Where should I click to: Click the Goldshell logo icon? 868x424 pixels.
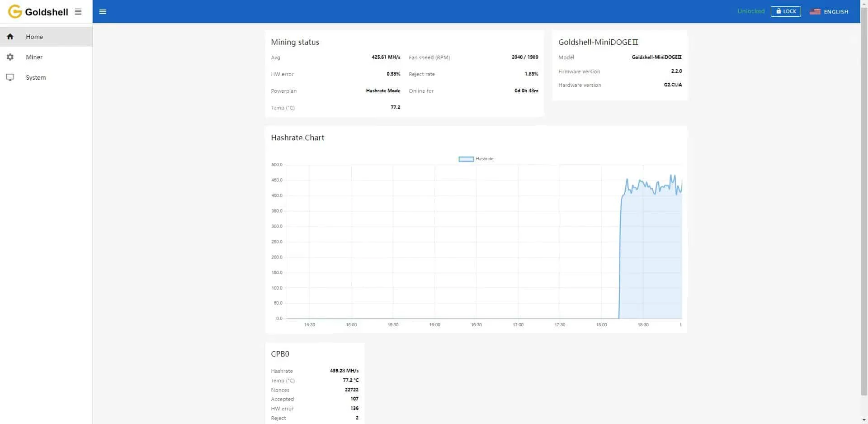coord(15,12)
